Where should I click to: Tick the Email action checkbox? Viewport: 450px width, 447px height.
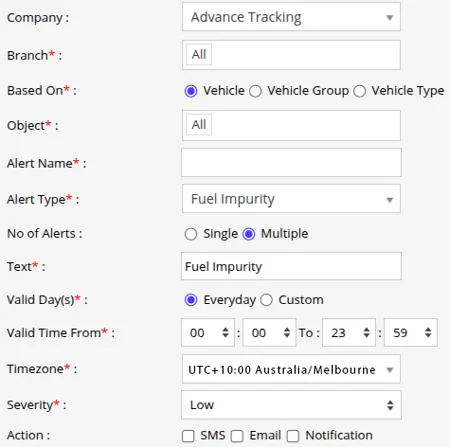point(237,436)
